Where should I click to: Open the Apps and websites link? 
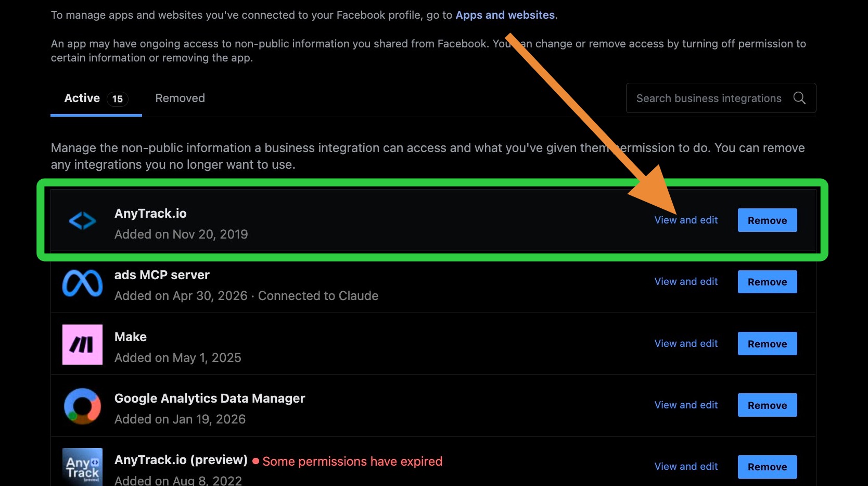click(x=505, y=15)
